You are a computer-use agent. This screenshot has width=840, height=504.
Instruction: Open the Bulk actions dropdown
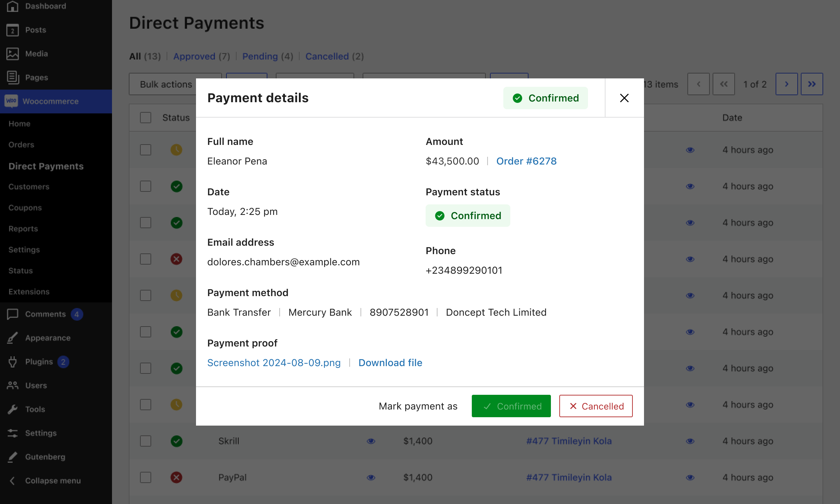pos(166,84)
